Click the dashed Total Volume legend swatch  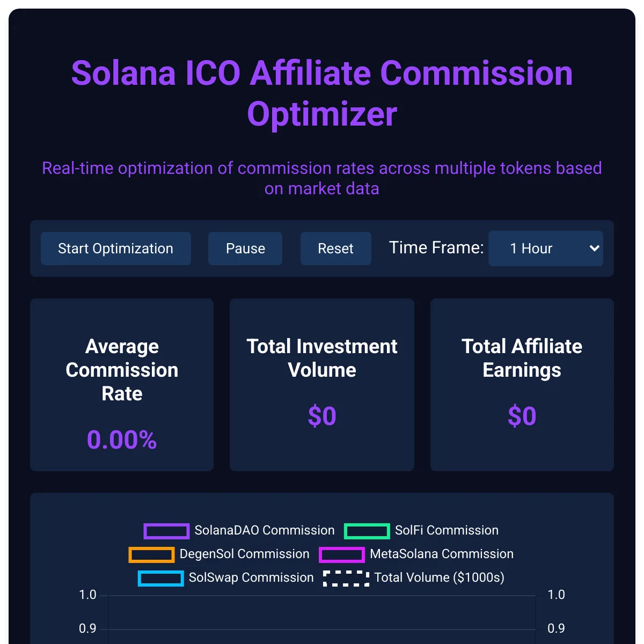point(346,578)
